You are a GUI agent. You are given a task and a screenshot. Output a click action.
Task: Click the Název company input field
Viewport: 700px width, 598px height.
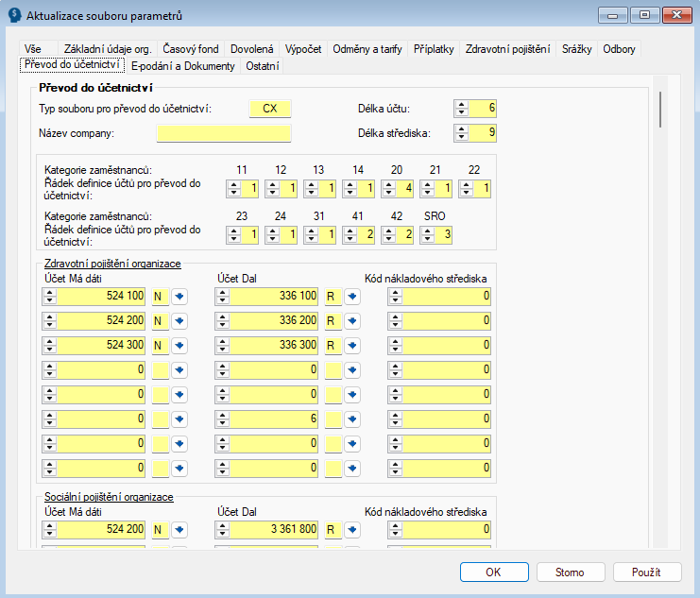click(x=224, y=133)
